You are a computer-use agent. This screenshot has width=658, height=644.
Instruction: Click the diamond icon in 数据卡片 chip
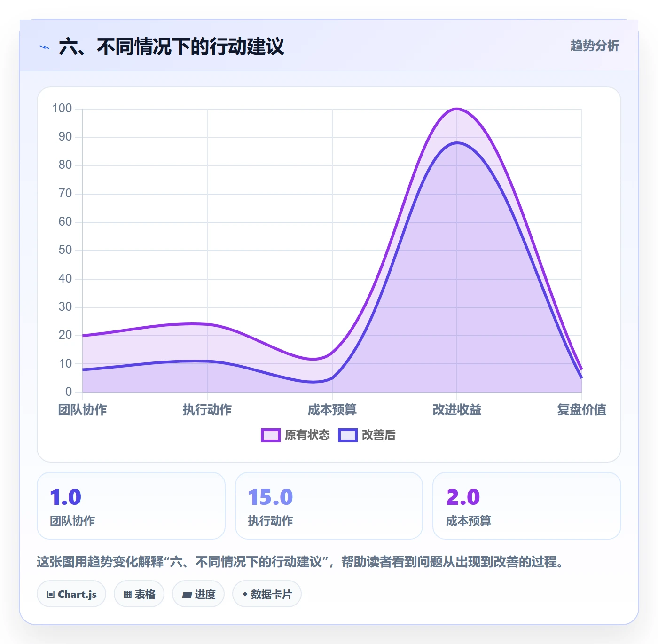click(x=245, y=594)
